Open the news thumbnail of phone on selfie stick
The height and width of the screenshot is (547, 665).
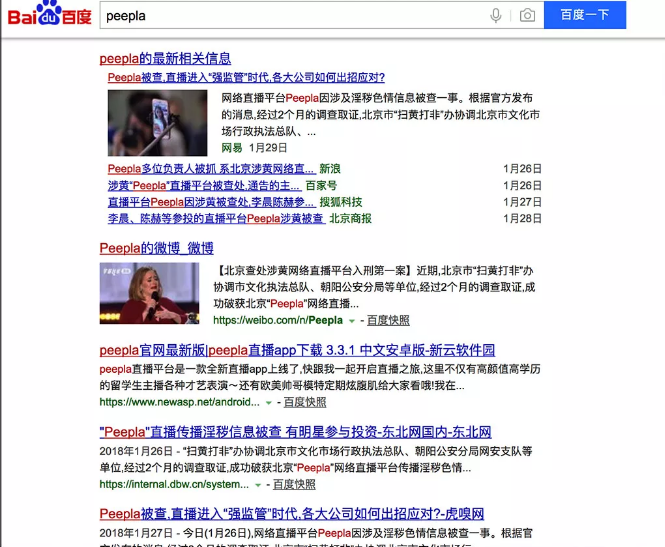tap(157, 123)
